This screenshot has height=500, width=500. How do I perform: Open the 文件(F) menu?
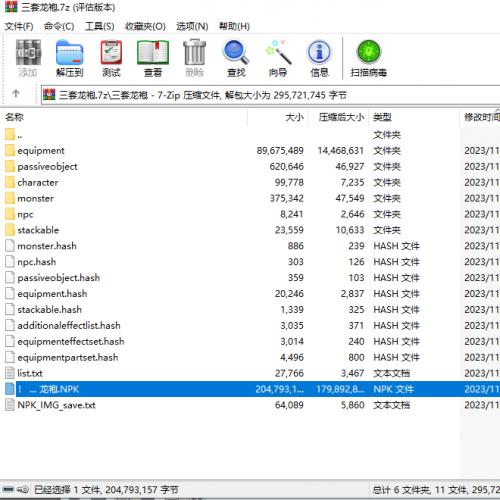pyautogui.click(x=19, y=26)
